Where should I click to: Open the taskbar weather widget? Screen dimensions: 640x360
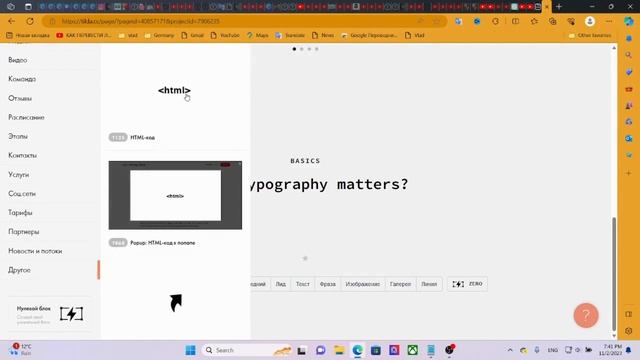coord(21,349)
